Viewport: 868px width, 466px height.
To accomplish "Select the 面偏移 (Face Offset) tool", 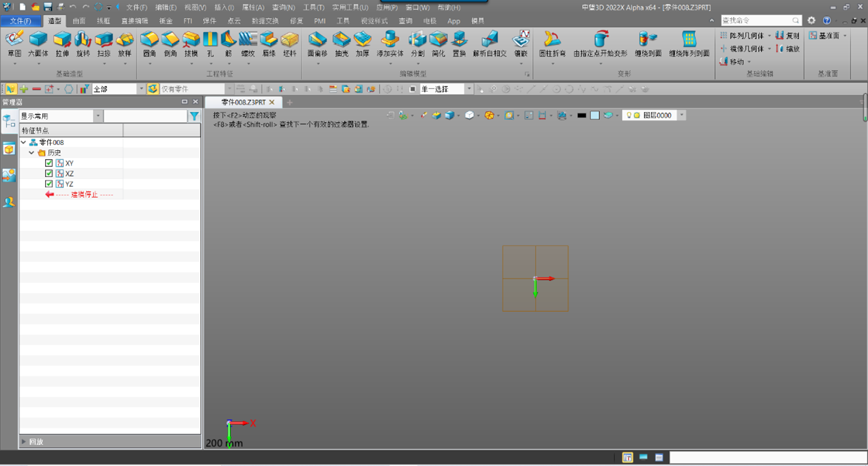I will pyautogui.click(x=317, y=44).
